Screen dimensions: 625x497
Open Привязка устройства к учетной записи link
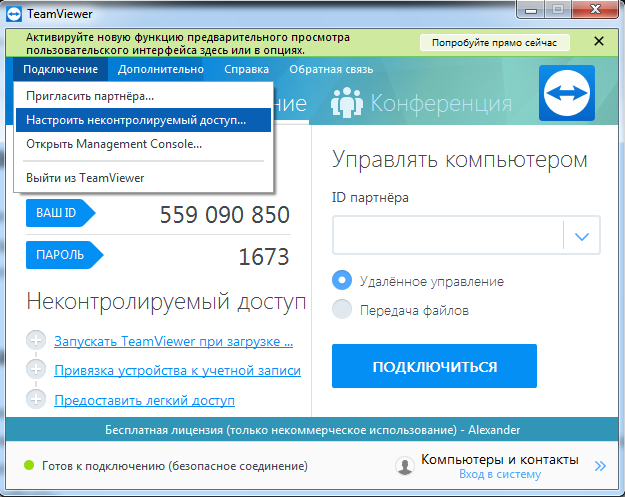click(177, 371)
